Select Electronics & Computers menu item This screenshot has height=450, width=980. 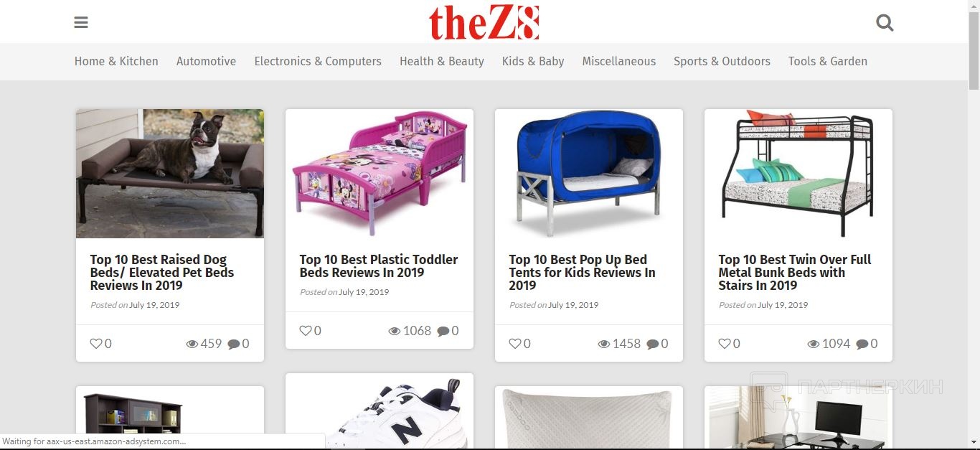tap(318, 62)
